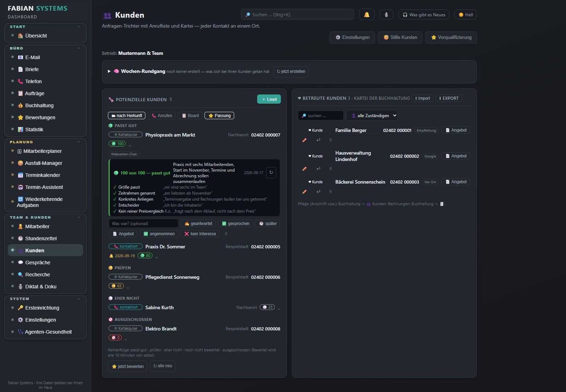Open Stundenzettel in Team & Kunden
This screenshot has height=392, width=566.
(x=45, y=238)
